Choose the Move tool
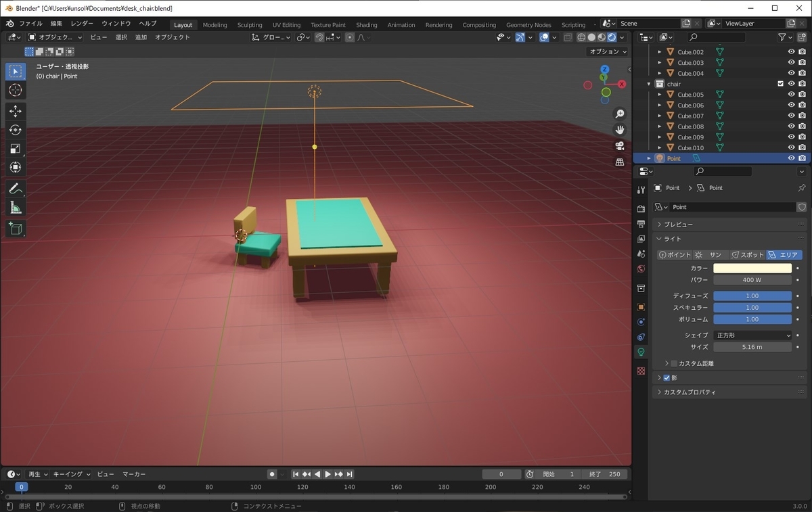This screenshot has height=512, width=812. pos(16,111)
